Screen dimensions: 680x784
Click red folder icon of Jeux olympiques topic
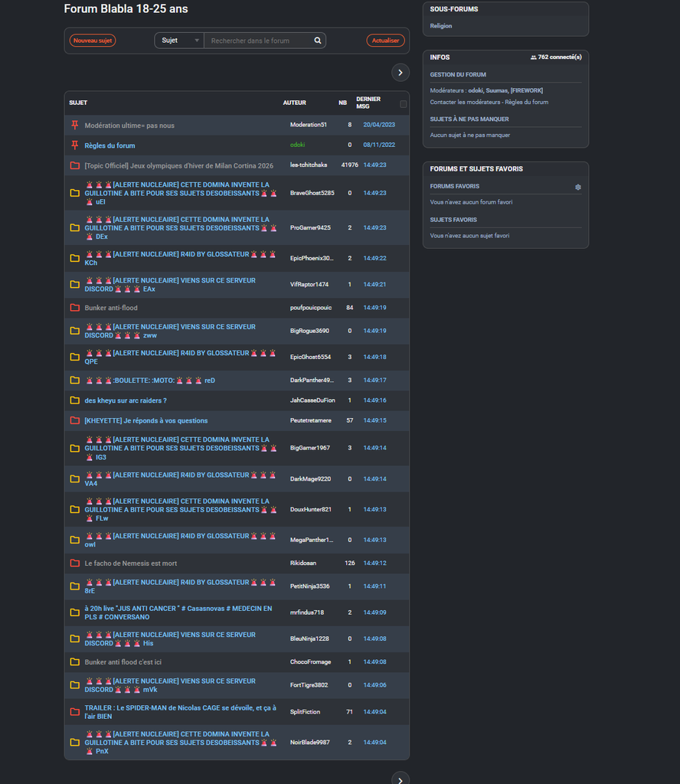tap(74, 165)
